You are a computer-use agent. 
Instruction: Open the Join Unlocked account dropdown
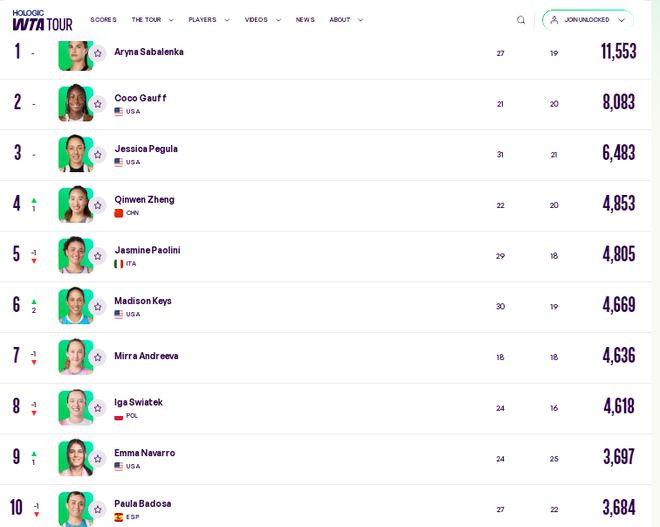tap(588, 20)
